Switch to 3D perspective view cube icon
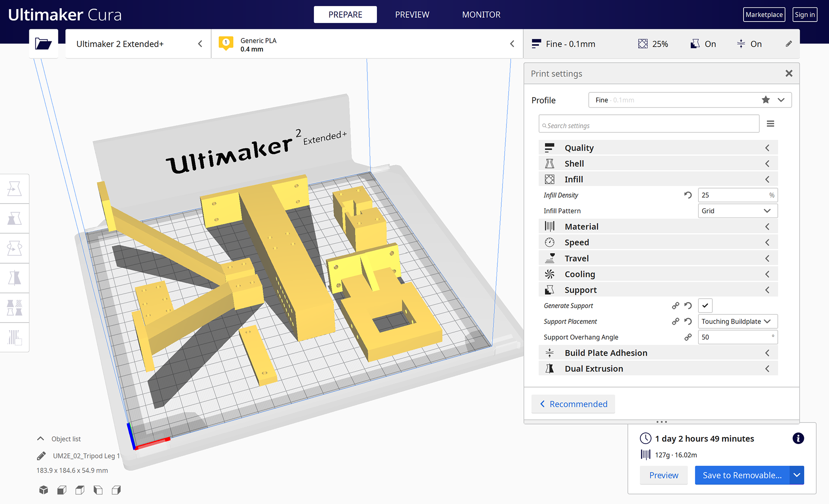This screenshot has width=829, height=504. (44, 490)
